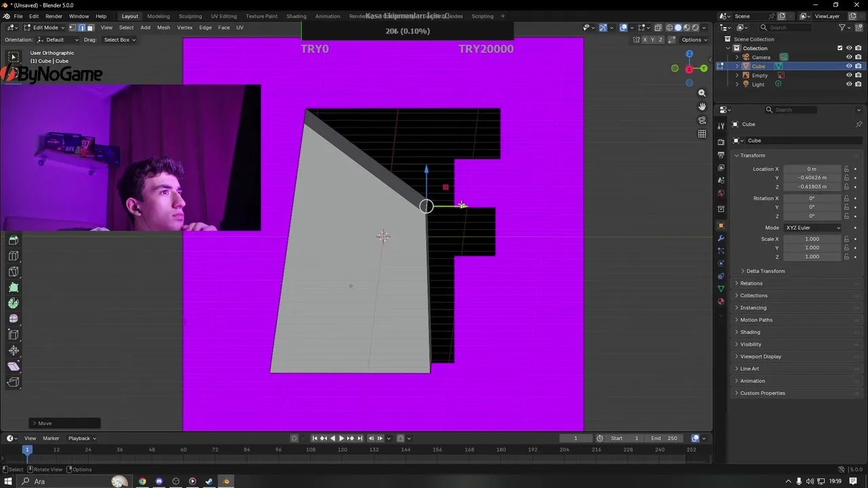Open the Drag Select Box dropdown
This screenshot has height=488, width=868.
click(x=119, y=39)
